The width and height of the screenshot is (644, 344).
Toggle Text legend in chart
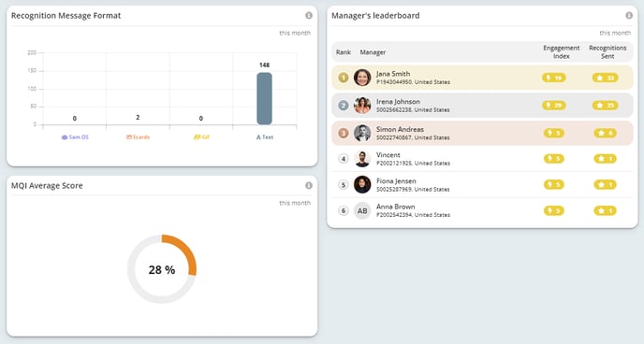tap(265, 137)
